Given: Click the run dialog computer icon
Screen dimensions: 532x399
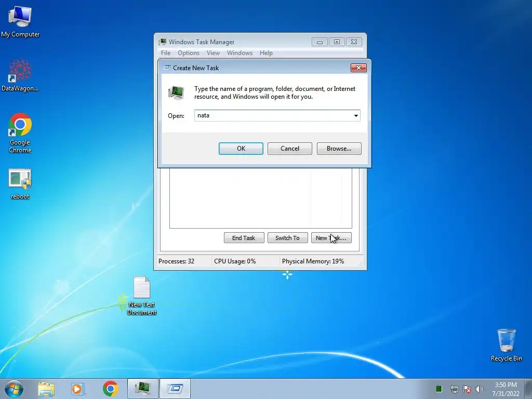Looking at the screenshot, I should (176, 92).
